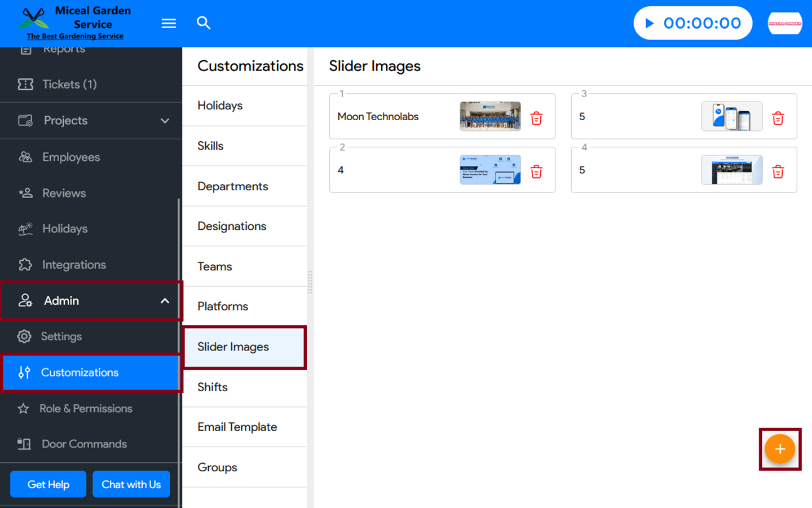The height and width of the screenshot is (508, 812).
Task: Delete slider image number 4
Action: 778,172
